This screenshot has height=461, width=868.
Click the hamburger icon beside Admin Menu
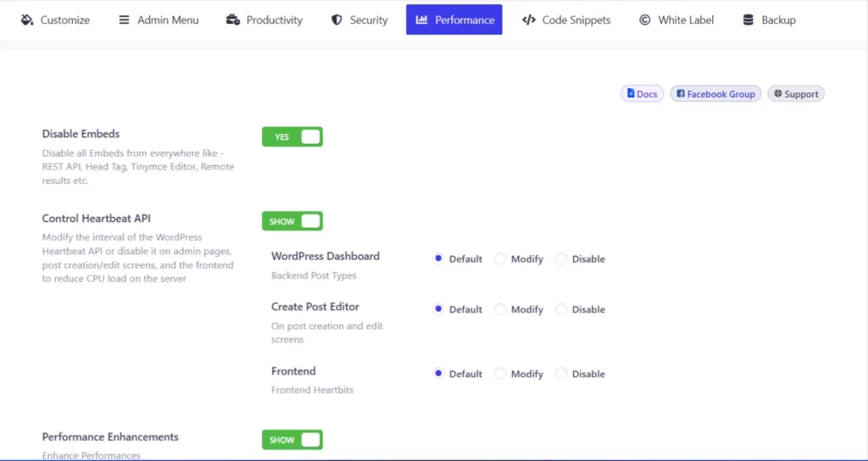(x=124, y=20)
